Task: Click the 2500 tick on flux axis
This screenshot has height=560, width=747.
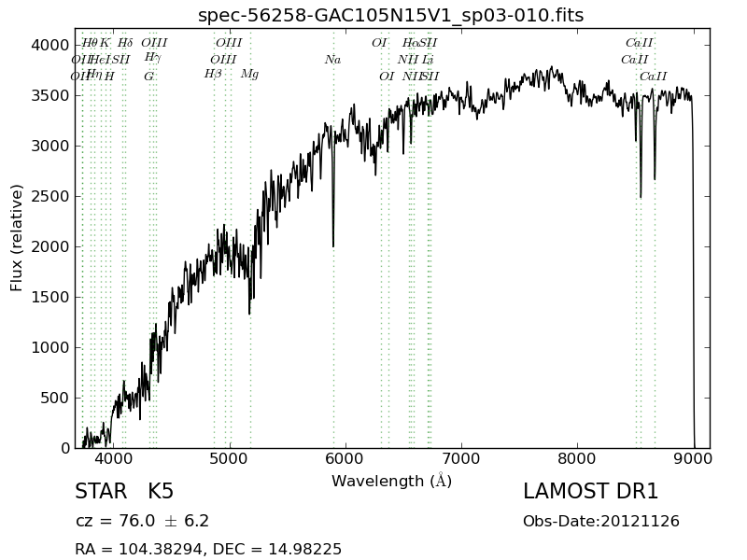Action: [50, 196]
